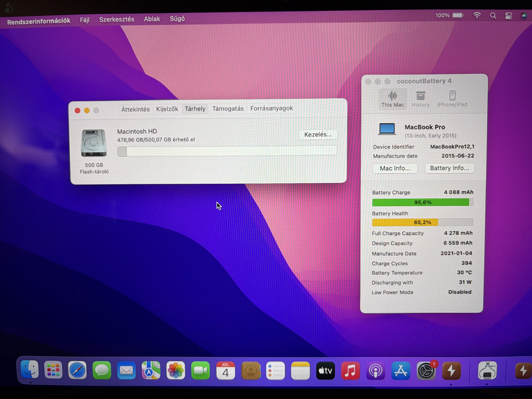Viewport: 532px width, 399px height.
Task: Click the 394 charge cycles value
Action: pyautogui.click(x=466, y=263)
